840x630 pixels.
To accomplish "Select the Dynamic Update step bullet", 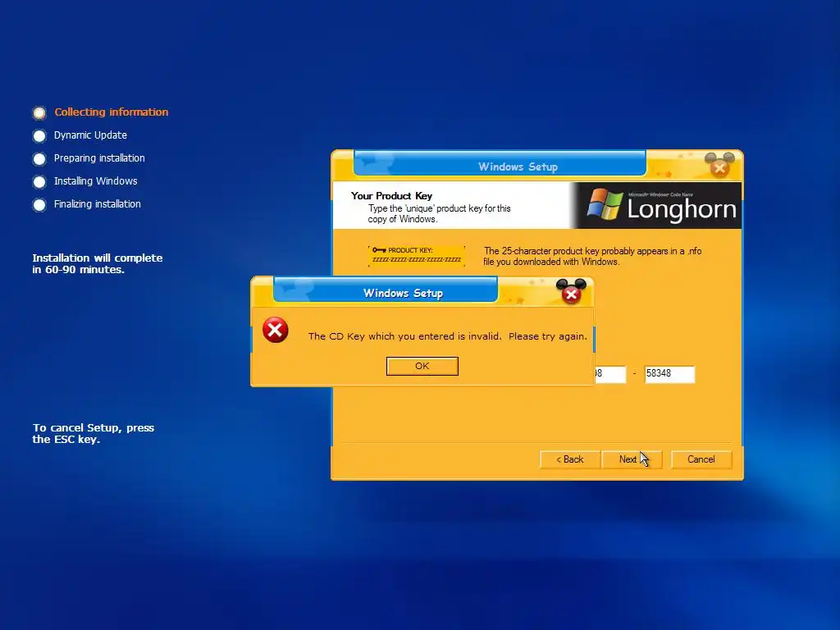I will tap(39, 136).
